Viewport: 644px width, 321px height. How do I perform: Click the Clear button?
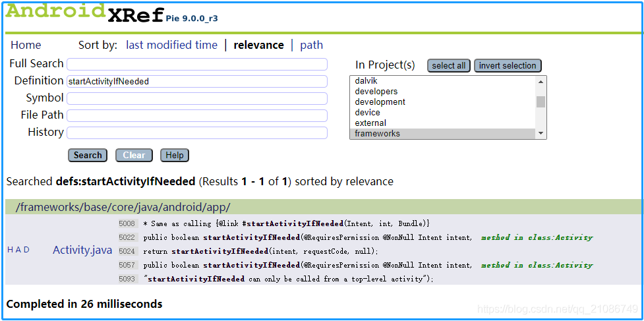tap(134, 155)
